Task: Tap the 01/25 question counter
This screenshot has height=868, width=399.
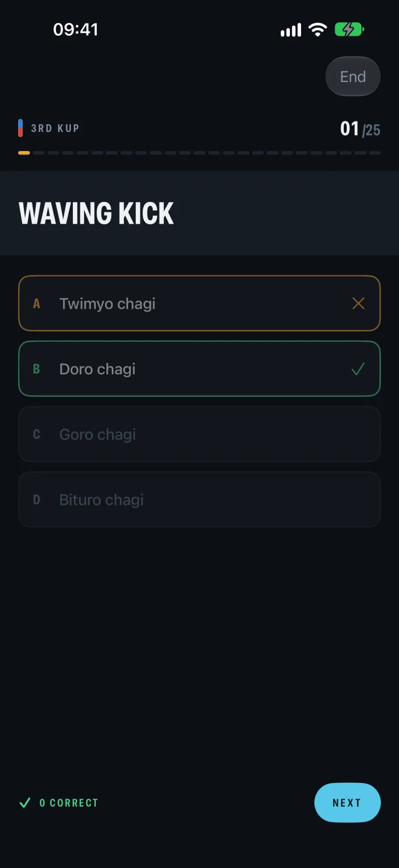Action: [x=360, y=129]
